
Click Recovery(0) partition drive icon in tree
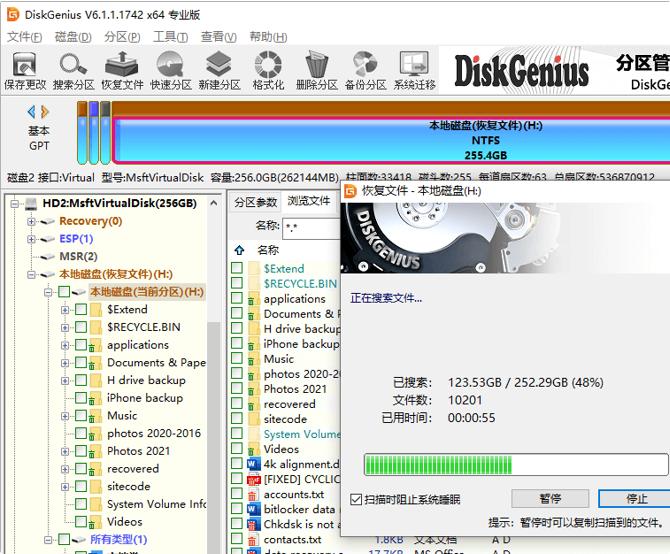tap(47, 221)
